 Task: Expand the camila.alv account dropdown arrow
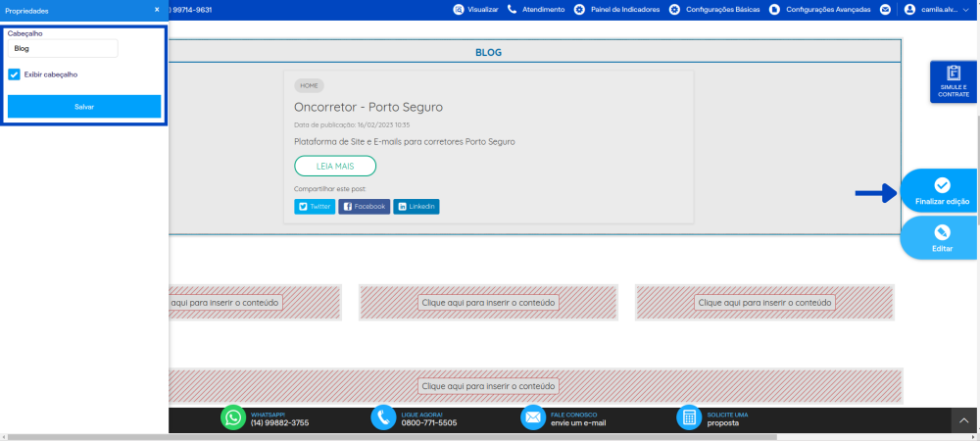click(967, 10)
